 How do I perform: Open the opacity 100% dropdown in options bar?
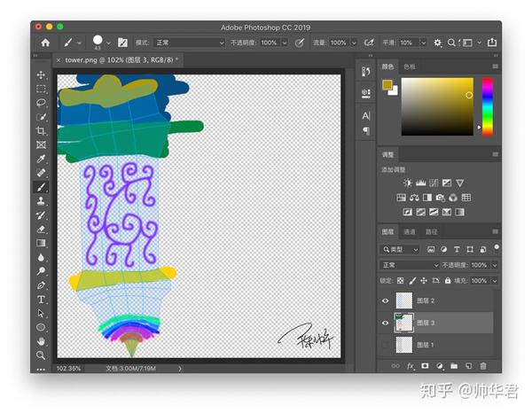[285, 43]
